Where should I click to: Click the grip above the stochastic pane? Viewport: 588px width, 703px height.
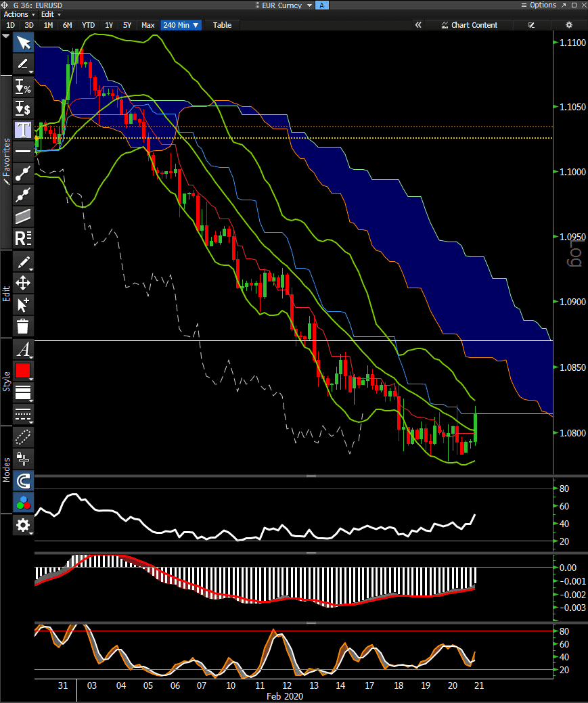pyautogui.click(x=311, y=622)
